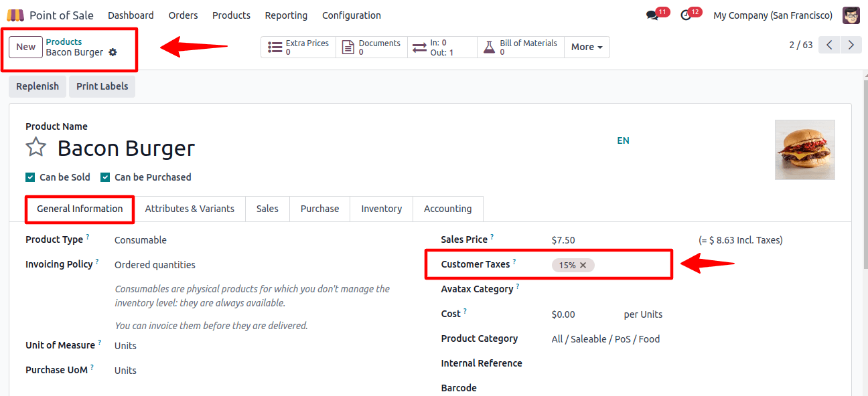Click help tooltip beside Avatax Category
Screen dimensions: 868x396
click(518, 286)
